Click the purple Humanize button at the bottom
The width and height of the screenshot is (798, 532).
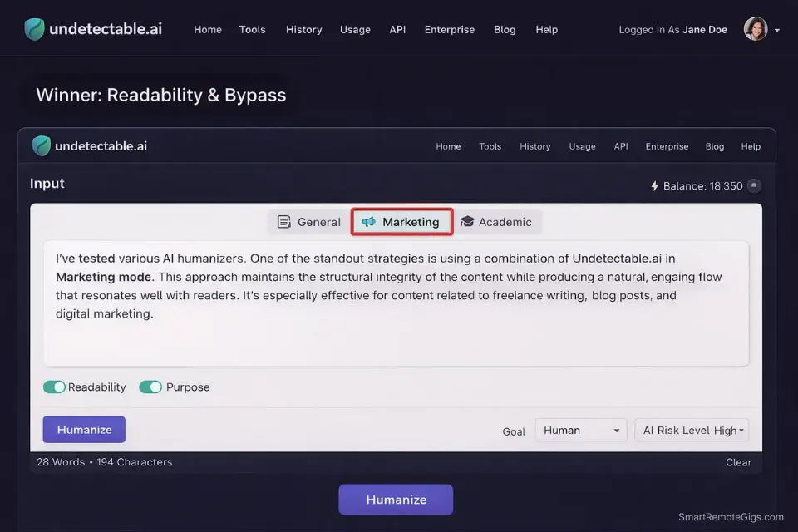pos(396,499)
